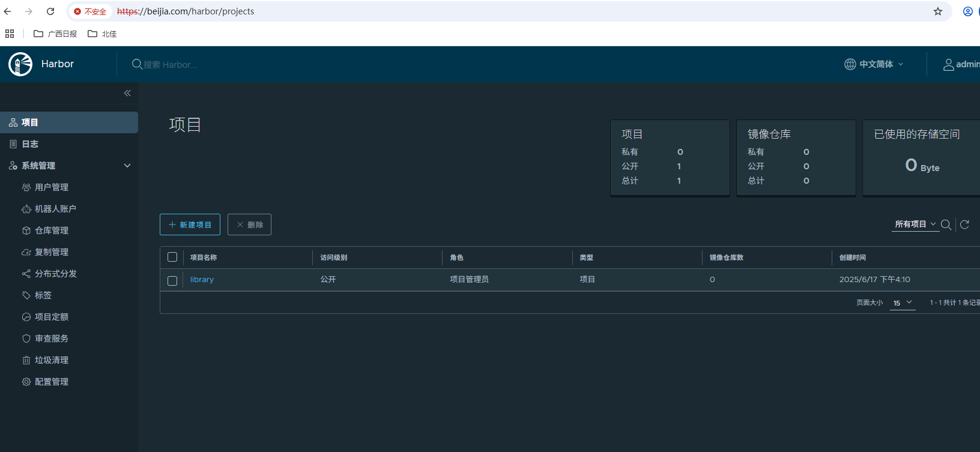
Task: Check the library project row checkbox
Action: tap(172, 280)
